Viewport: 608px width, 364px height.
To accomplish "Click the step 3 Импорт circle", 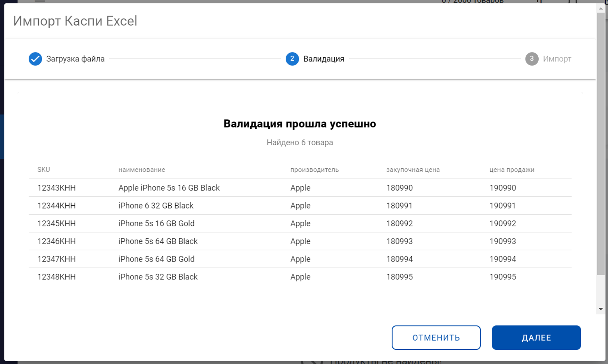I will point(532,59).
